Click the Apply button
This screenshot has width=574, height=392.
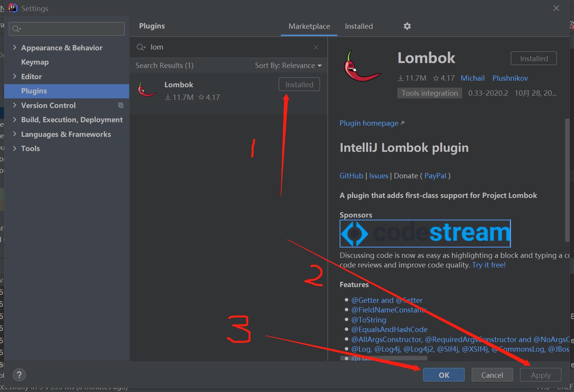pos(541,375)
